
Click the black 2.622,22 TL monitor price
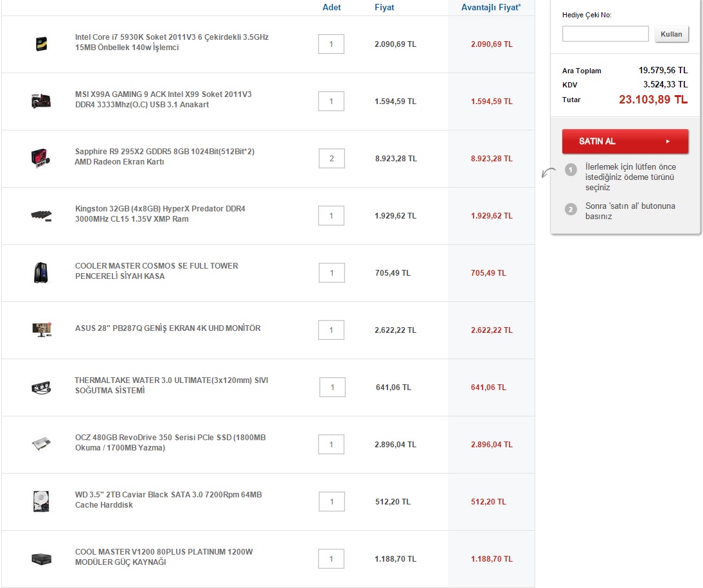(x=395, y=330)
